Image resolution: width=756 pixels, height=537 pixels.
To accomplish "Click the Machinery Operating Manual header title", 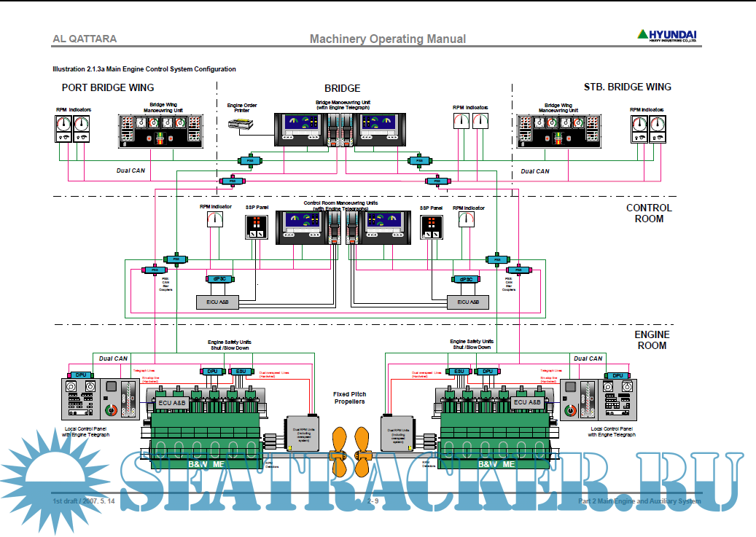I will [x=387, y=39].
